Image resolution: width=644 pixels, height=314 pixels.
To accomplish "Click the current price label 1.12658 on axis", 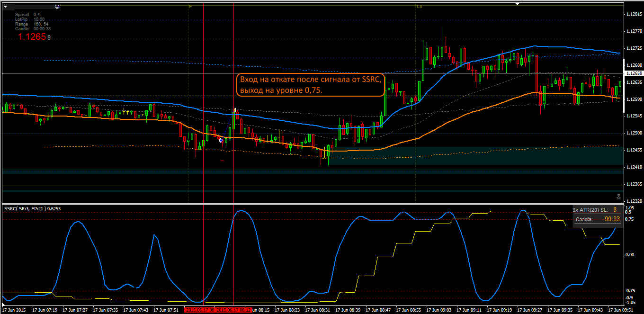I will click(634, 73).
